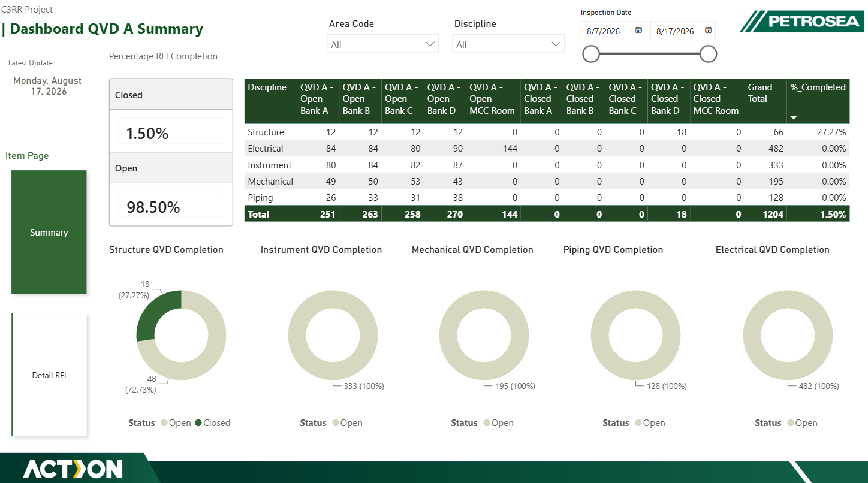868x483 pixels.
Task: Select the Structure row in the table
Action: click(547, 132)
